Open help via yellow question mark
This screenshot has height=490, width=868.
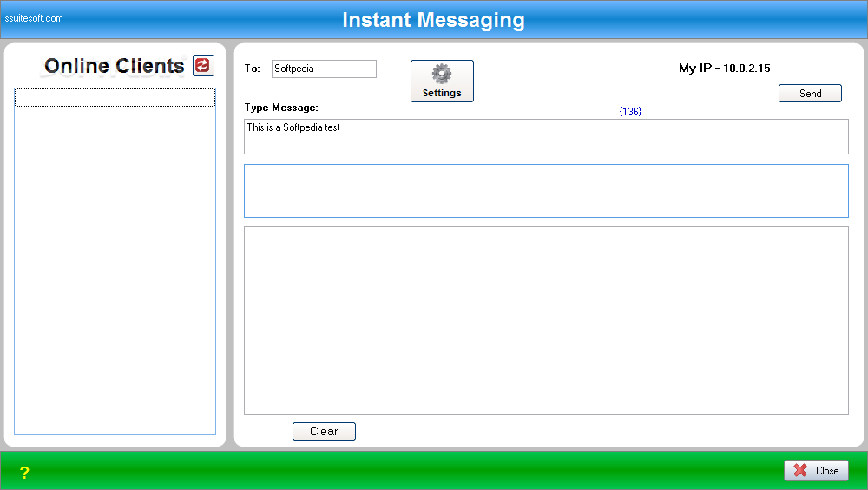point(24,473)
